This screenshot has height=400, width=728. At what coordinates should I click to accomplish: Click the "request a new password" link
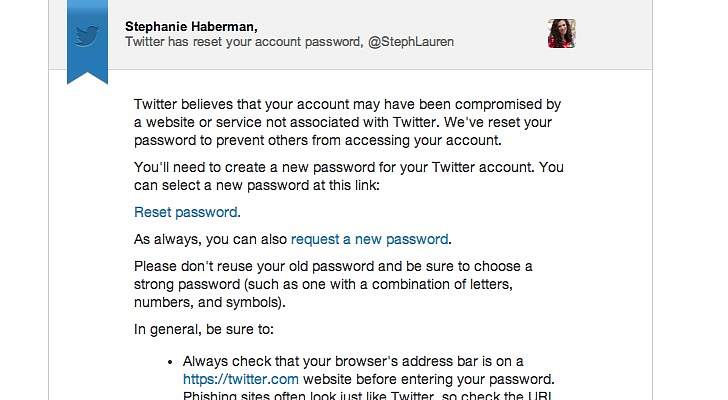click(369, 239)
